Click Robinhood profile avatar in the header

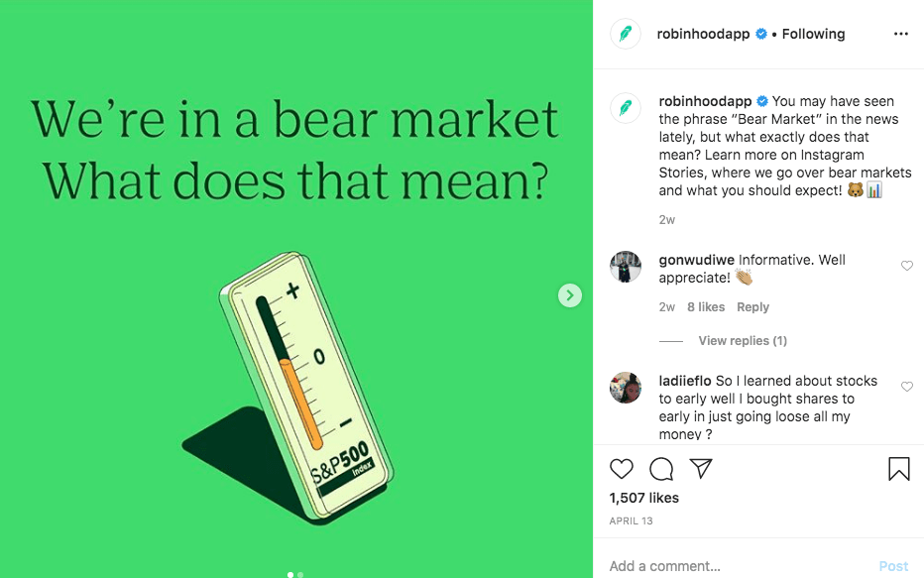coord(626,34)
